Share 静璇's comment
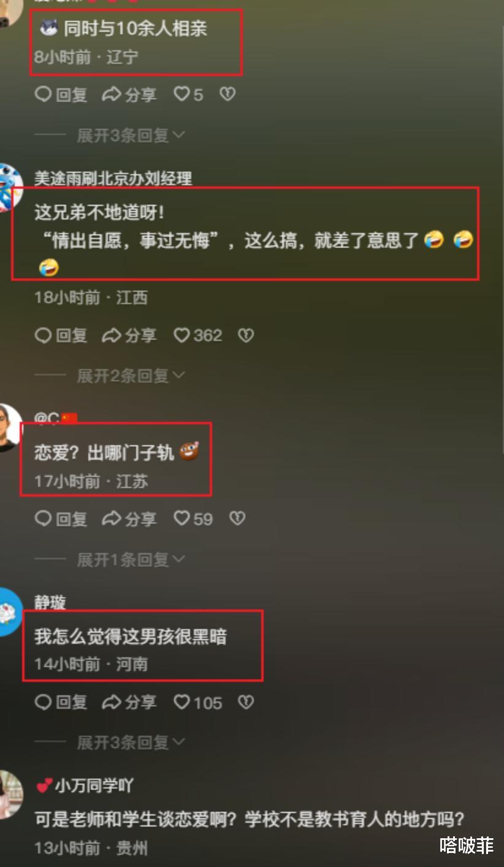This screenshot has width=504, height=867. pyautogui.click(x=129, y=702)
